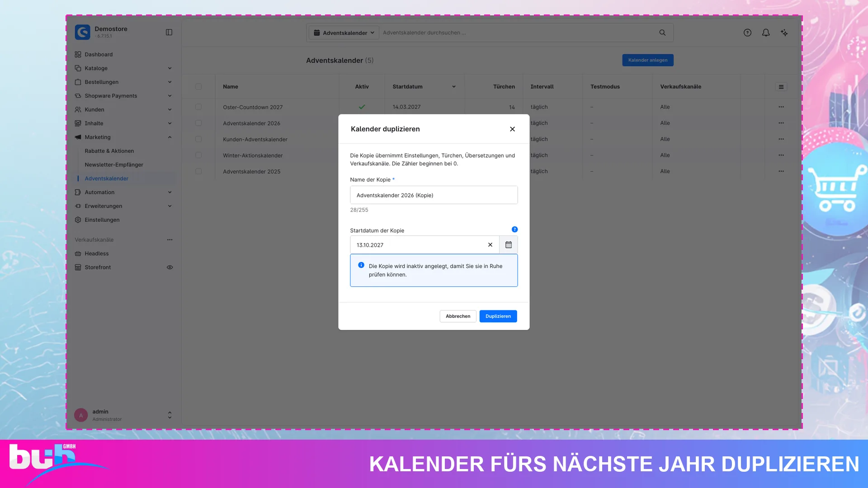
Task: Check the Kunden-Adventskalender row checkbox
Action: (x=198, y=139)
